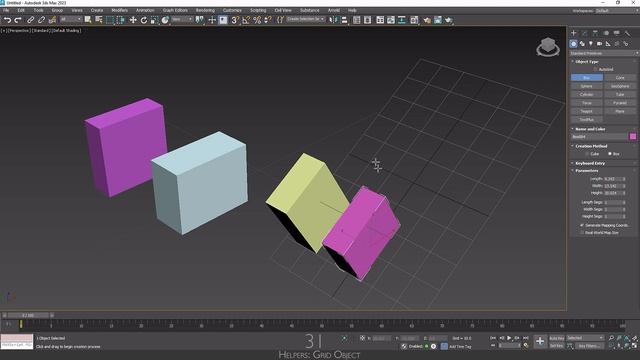Click the Teapot primitive button
This screenshot has height=360, width=640.
[x=587, y=111]
